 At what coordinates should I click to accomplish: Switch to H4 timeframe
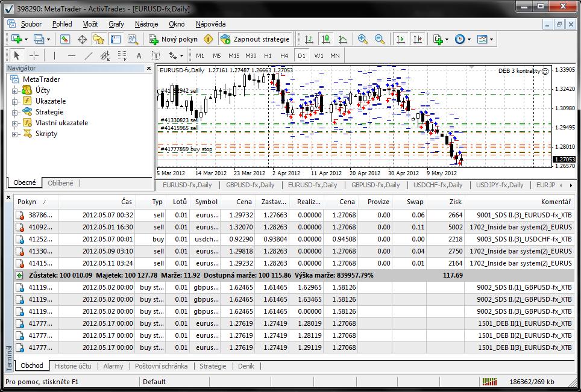tap(284, 55)
